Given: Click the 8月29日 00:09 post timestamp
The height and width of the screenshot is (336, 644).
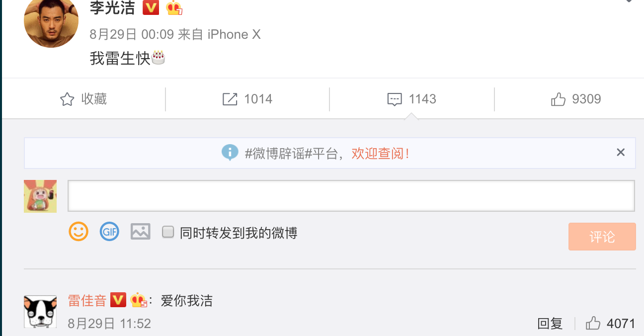Looking at the screenshot, I should (132, 34).
